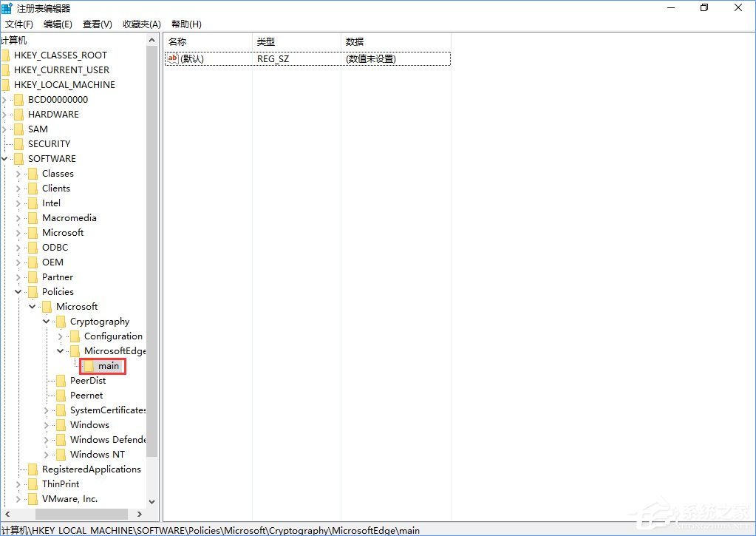Click the Macromedia folder icon
This screenshot has height=536, width=756.
(x=34, y=217)
